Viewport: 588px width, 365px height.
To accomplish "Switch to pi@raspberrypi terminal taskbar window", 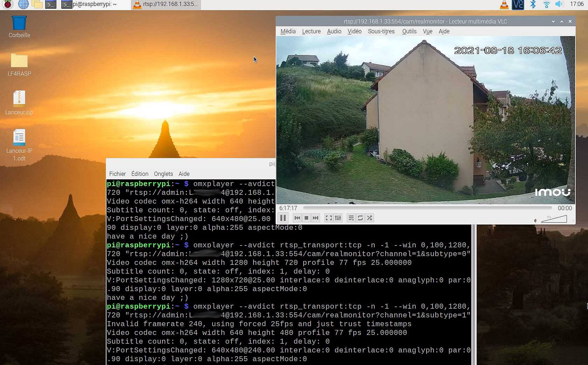I will coord(95,5).
